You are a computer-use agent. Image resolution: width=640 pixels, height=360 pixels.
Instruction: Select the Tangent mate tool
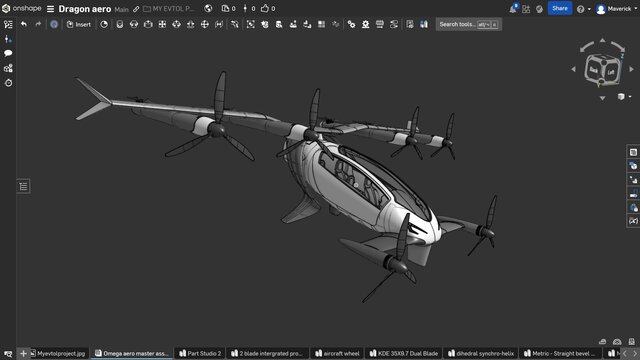tap(234, 24)
